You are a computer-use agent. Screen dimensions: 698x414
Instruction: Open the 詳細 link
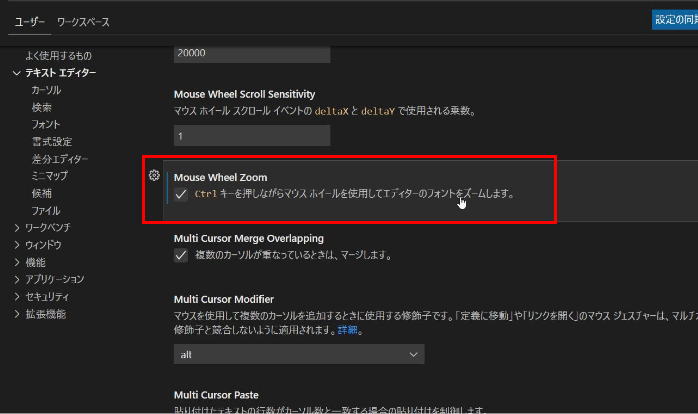pos(347,330)
